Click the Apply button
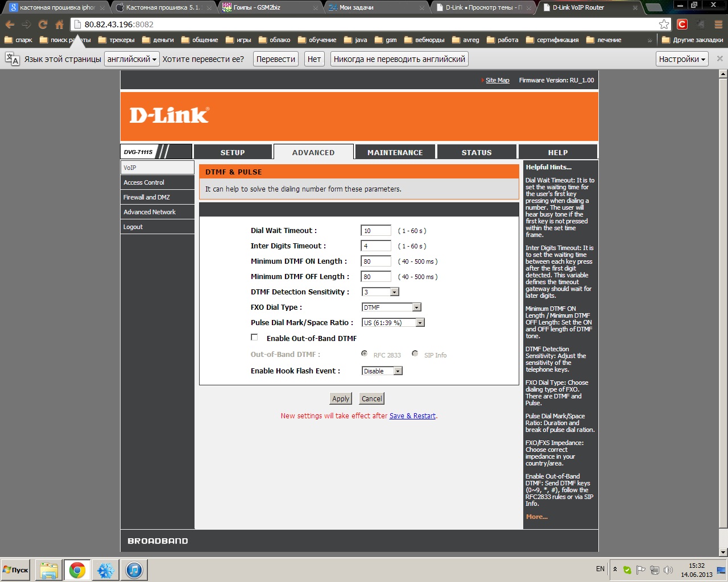Screen dimensions: 728x582 (x=341, y=398)
